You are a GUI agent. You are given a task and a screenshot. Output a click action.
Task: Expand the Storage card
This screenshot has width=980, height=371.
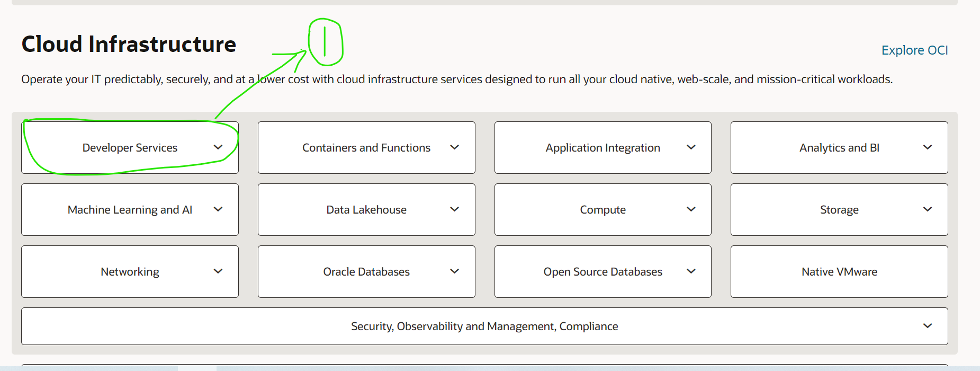839,210
